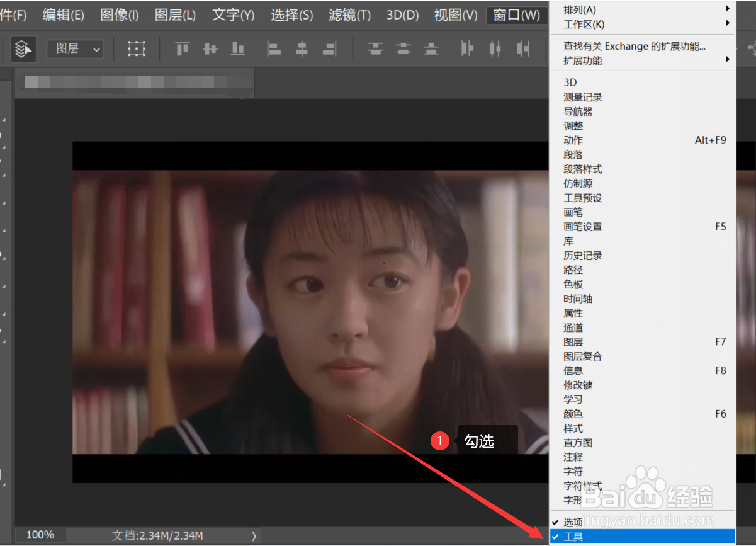Click Align Top Edges icon
This screenshot has height=546, width=756.
183,48
